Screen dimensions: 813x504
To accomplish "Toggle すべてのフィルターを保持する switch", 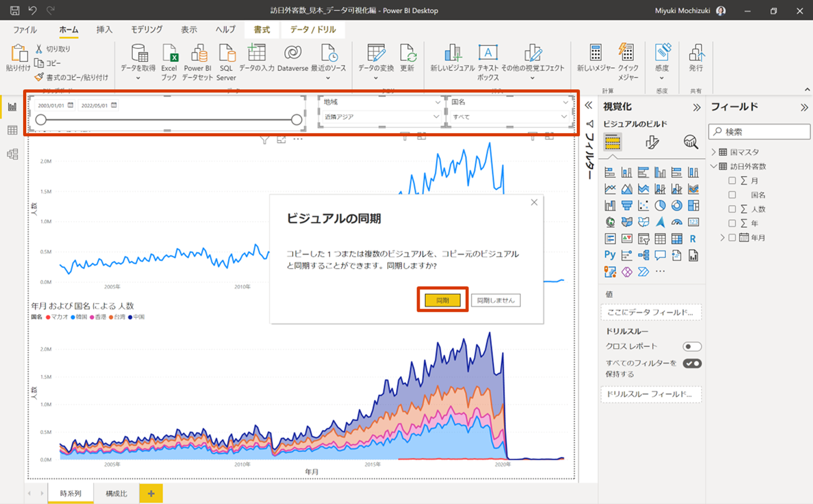I will coord(692,363).
